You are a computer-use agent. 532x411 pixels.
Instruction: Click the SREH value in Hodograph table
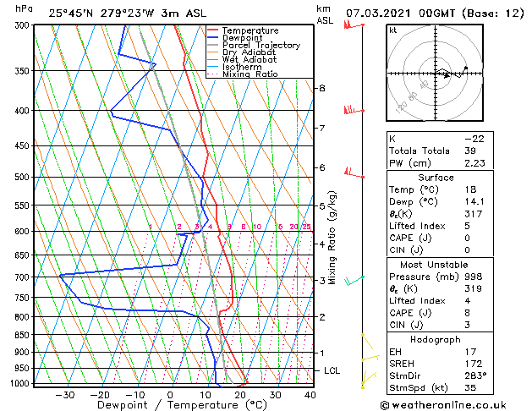coord(474,364)
